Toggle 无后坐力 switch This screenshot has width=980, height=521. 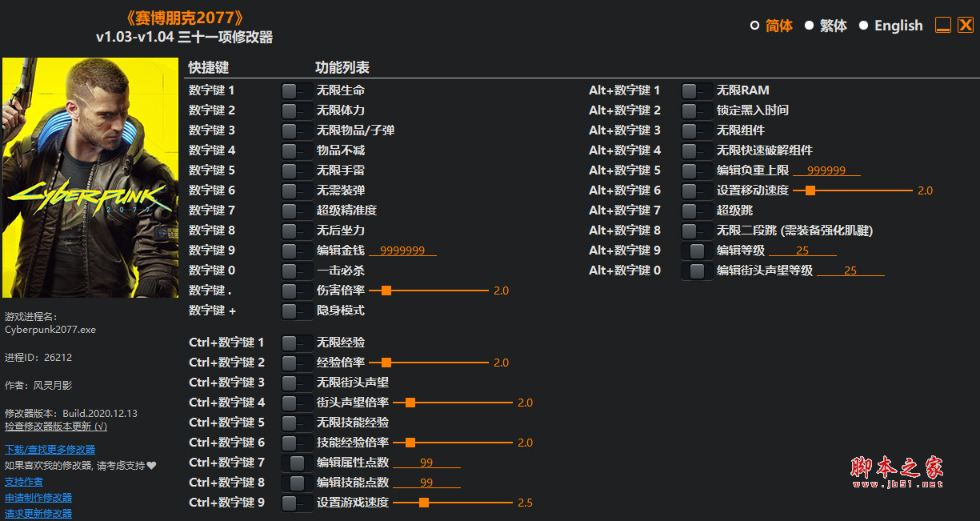point(297,230)
